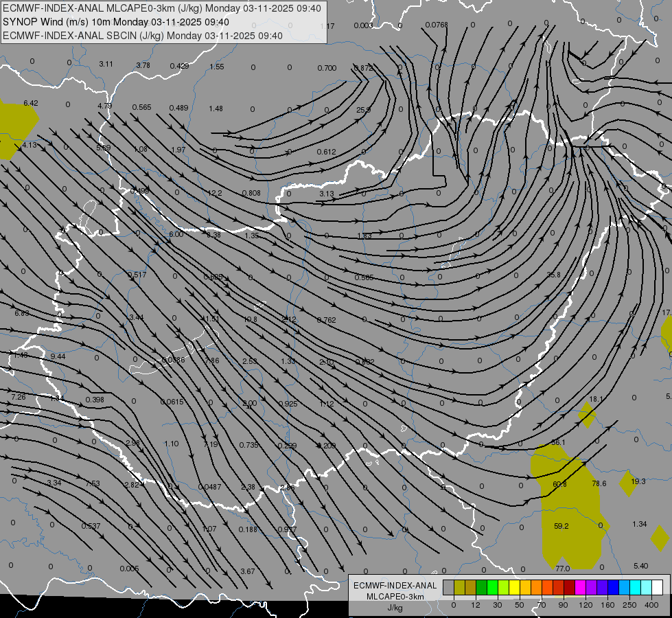This screenshot has width=672, height=618.
Task: Select the map value '0.188'
Action: [248, 529]
